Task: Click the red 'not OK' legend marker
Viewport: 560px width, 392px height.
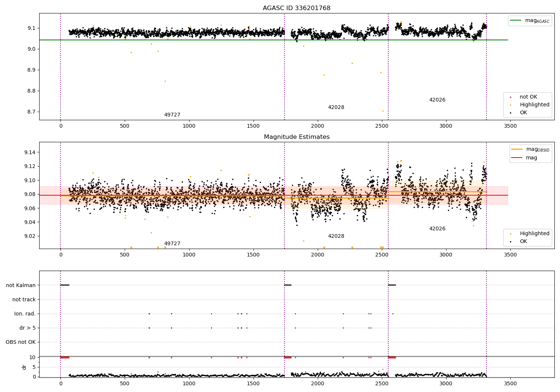Action: (510, 97)
